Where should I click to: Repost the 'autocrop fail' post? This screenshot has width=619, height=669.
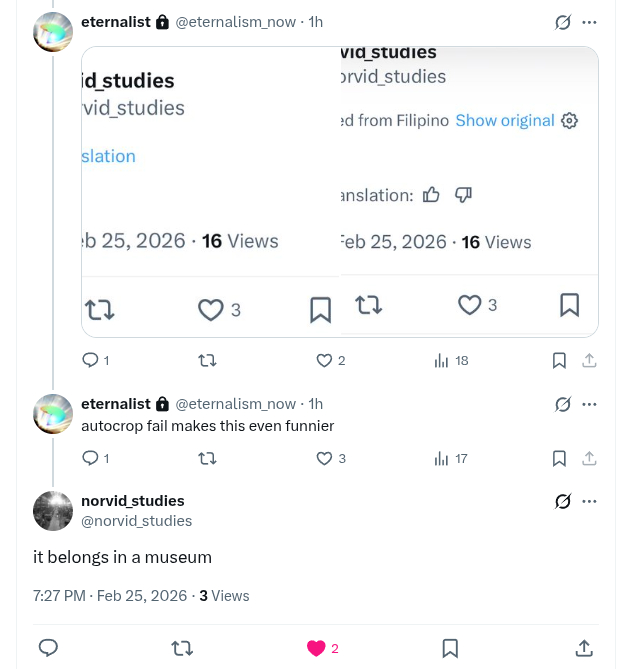(x=207, y=458)
